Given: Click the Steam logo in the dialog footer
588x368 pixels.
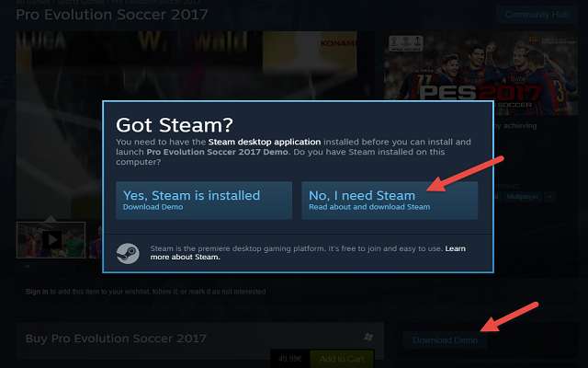Looking at the screenshot, I should click(128, 254).
